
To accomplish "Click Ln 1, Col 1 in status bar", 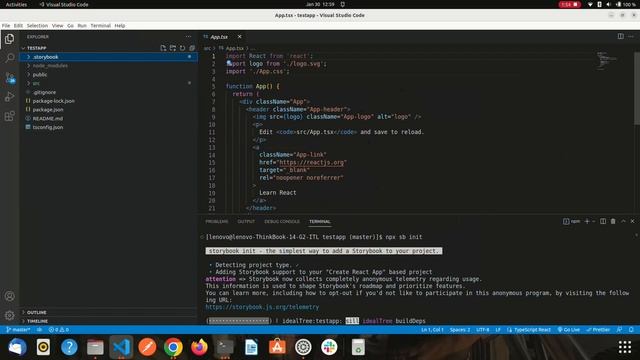I will click(x=432, y=330).
